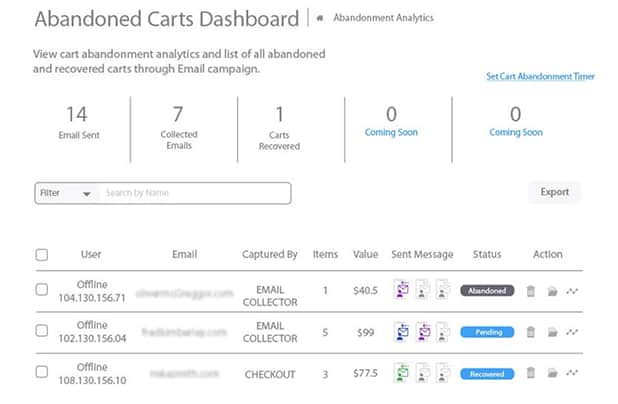Open the Set Cart Abandonment Timer link
Screen dimensions: 618x404
540,76
